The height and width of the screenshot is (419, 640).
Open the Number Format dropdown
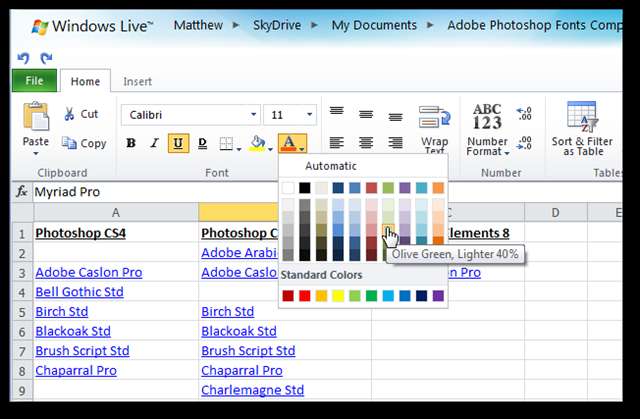click(x=487, y=147)
